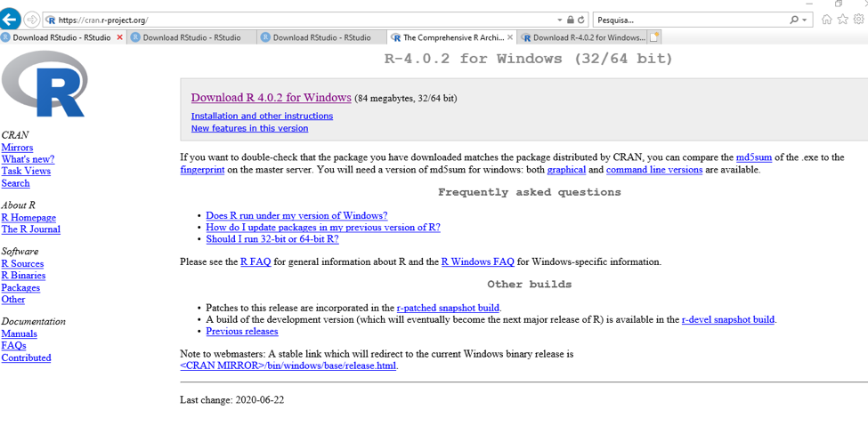Open R Homepage link
Screen dimensions: 868x426
point(28,217)
